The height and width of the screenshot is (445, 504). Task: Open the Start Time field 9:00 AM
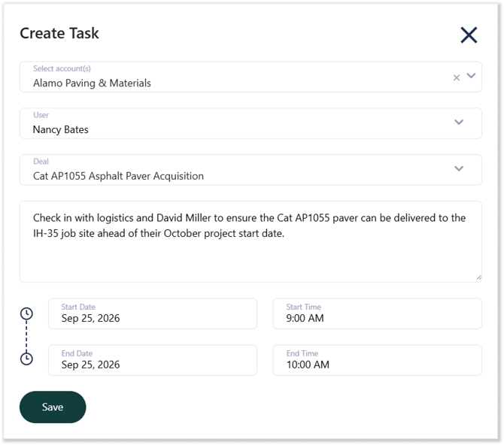click(377, 313)
